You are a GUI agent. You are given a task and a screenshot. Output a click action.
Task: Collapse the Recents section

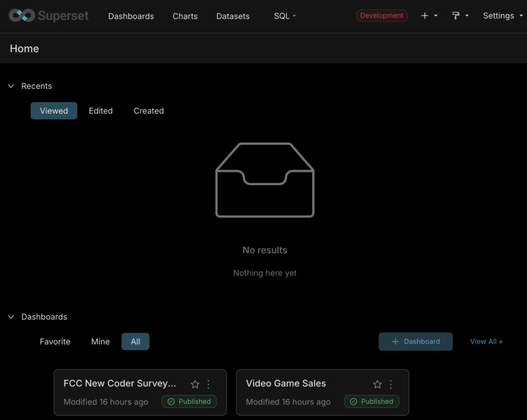pyautogui.click(x=11, y=86)
